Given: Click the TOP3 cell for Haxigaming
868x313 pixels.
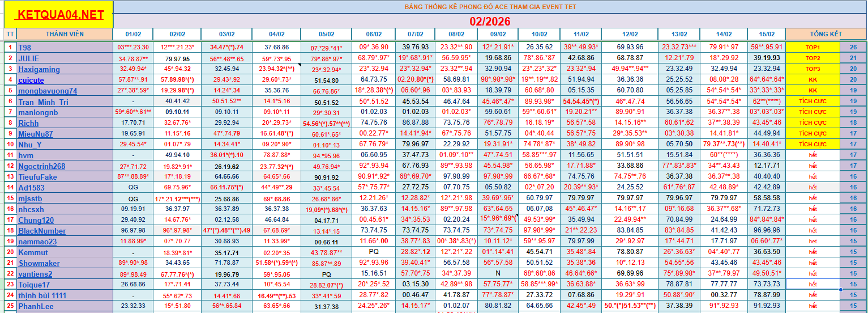Looking at the screenshot, I should point(813,69).
